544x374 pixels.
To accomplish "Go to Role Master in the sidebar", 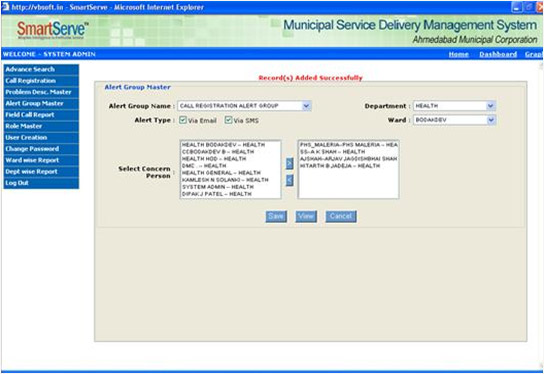I will pyautogui.click(x=41, y=126).
